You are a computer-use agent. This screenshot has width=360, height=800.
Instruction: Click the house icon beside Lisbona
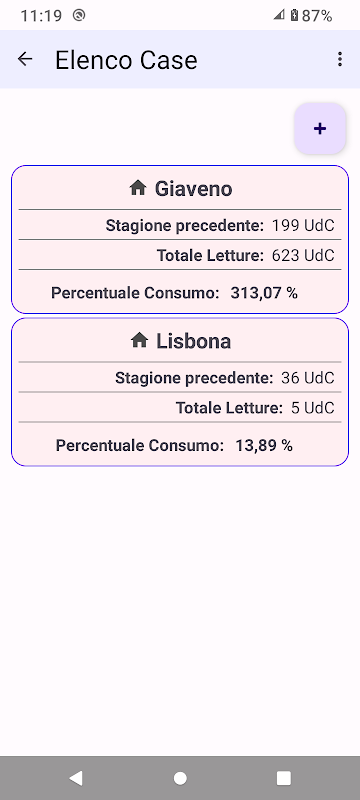coord(139,340)
